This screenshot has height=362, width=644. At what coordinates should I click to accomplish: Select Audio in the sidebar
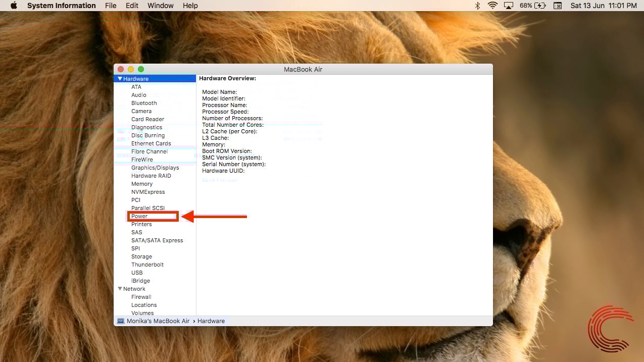[139, 95]
